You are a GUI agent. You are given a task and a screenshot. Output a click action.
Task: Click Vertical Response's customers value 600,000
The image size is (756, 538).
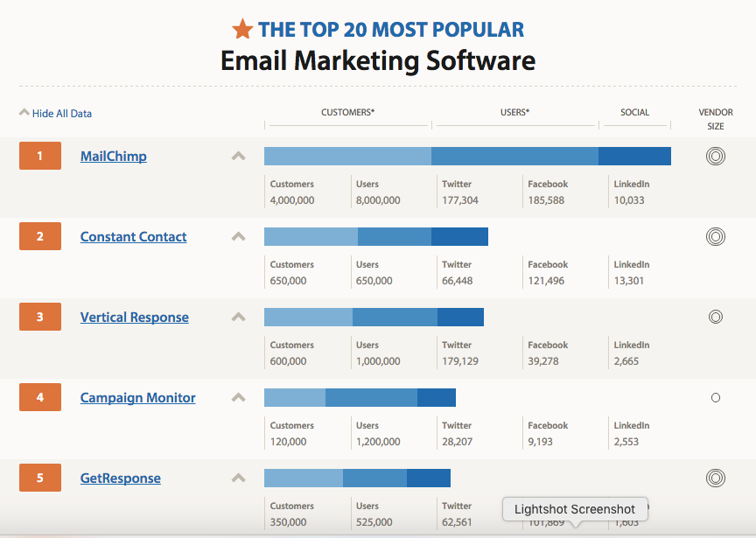(x=288, y=361)
